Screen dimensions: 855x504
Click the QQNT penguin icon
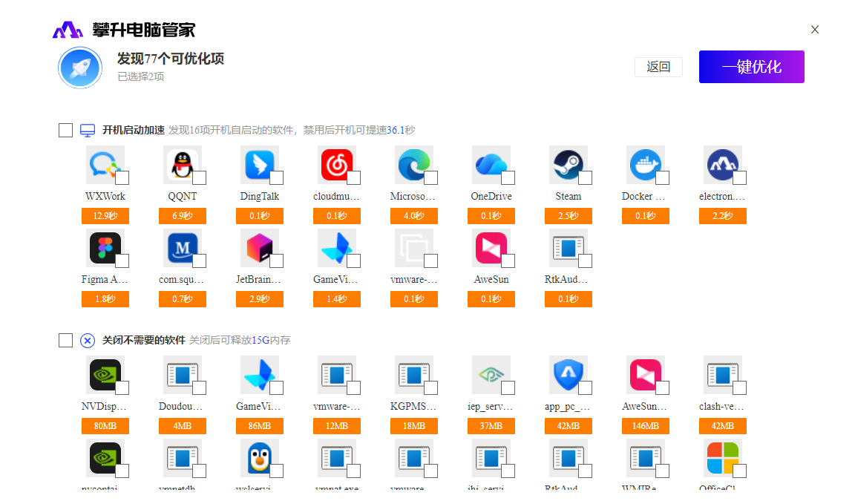181,165
